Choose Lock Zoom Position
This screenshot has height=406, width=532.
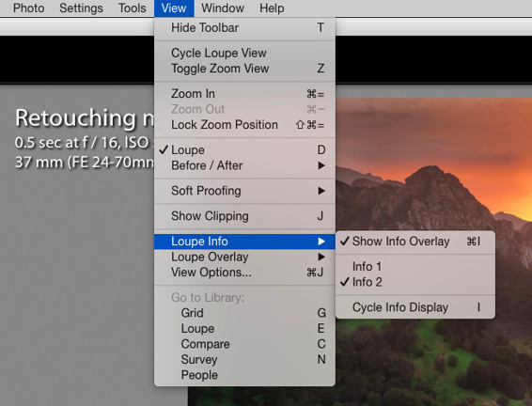click(244, 125)
